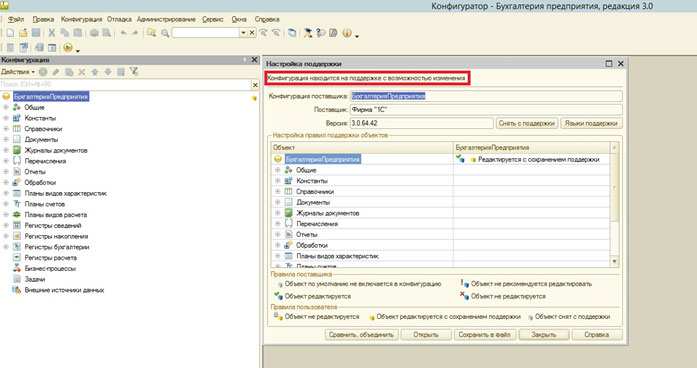Click the Add object icon in Конфигурация panel
The width and height of the screenshot is (697, 368).
pos(43,72)
